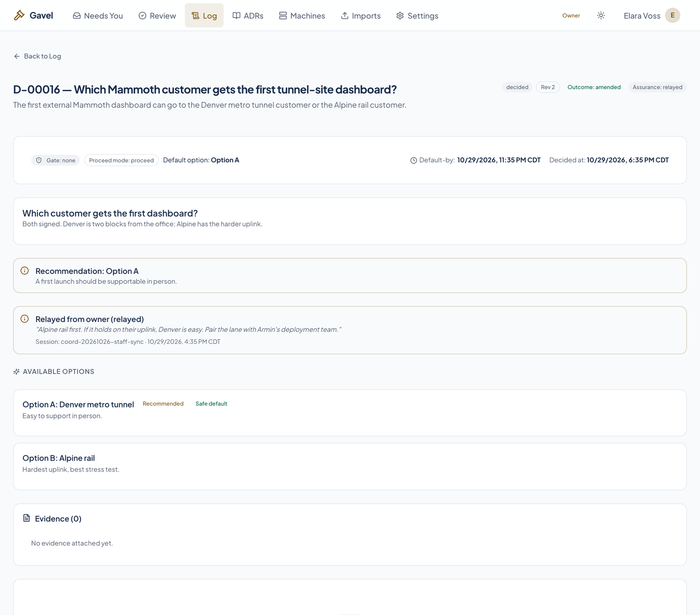
Task: Click the 'Rev 2' revision badge
Action: [x=548, y=87]
